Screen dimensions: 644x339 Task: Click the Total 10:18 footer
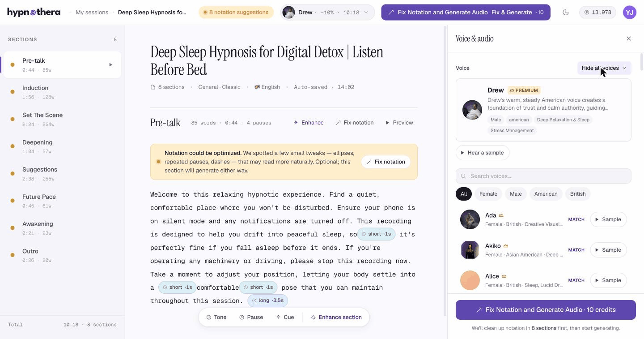click(62, 325)
